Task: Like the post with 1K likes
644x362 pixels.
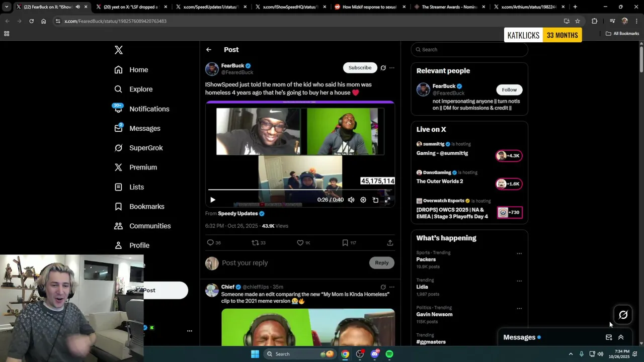Action: pos(303,243)
